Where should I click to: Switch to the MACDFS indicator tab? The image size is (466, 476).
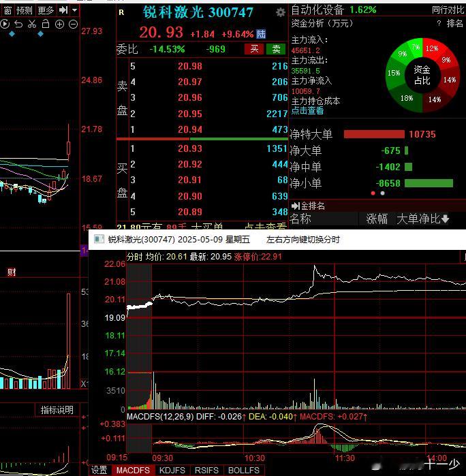(x=133, y=470)
